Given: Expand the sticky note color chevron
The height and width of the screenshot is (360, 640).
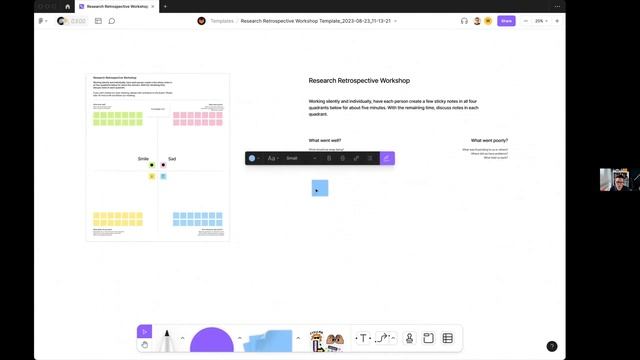Looking at the screenshot, I should point(298,338).
